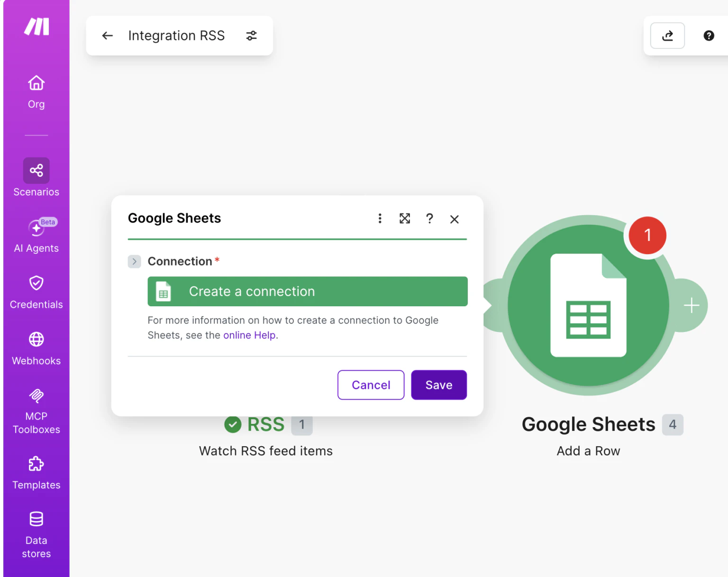Click the share scenario icon
Screen dimensions: 728x577
pyautogui.click(x=667, y=36)
